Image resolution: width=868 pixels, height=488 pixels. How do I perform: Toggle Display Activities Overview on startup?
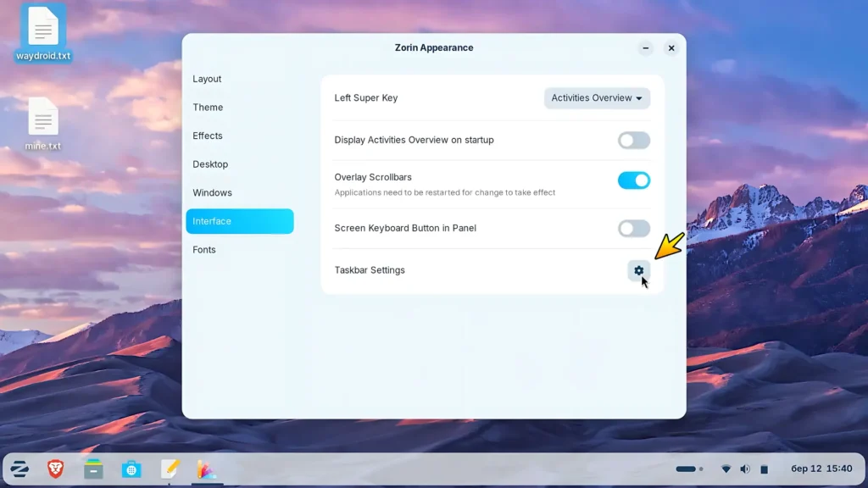point(634,140)
